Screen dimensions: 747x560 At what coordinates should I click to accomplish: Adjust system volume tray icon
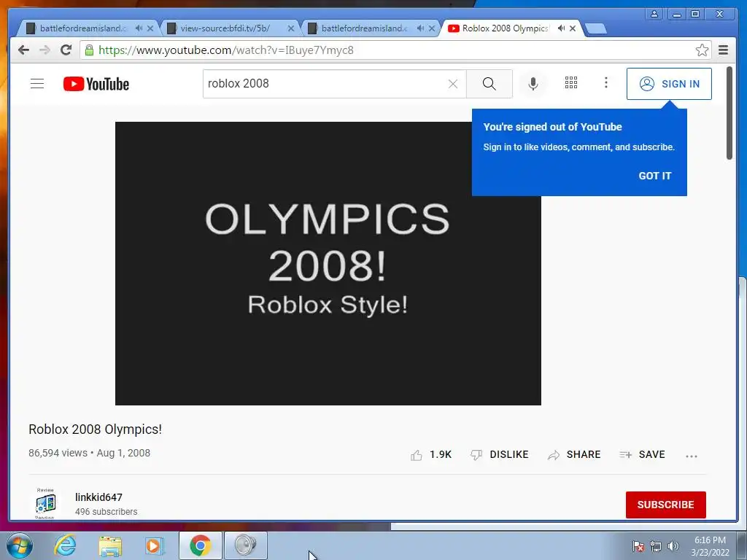point(673,546)
